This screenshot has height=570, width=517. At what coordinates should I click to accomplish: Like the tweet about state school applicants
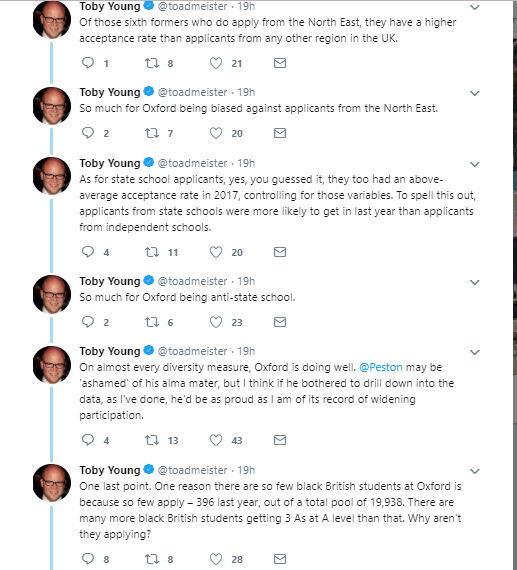point(216,252)
